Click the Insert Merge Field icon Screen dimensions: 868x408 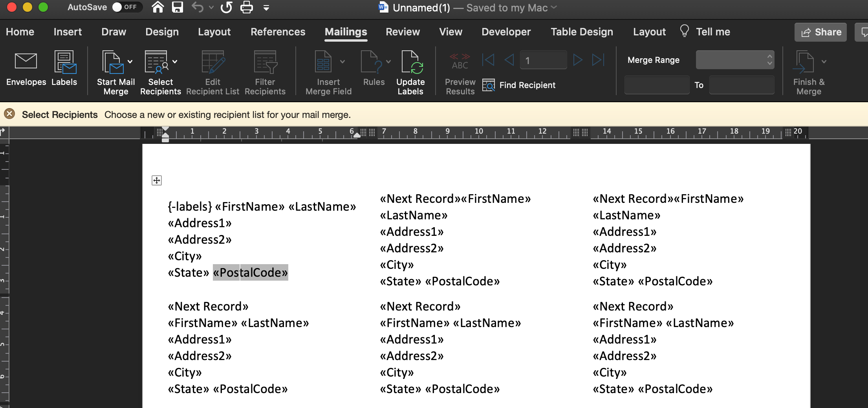pyautogui.click(x=323, y=62)
